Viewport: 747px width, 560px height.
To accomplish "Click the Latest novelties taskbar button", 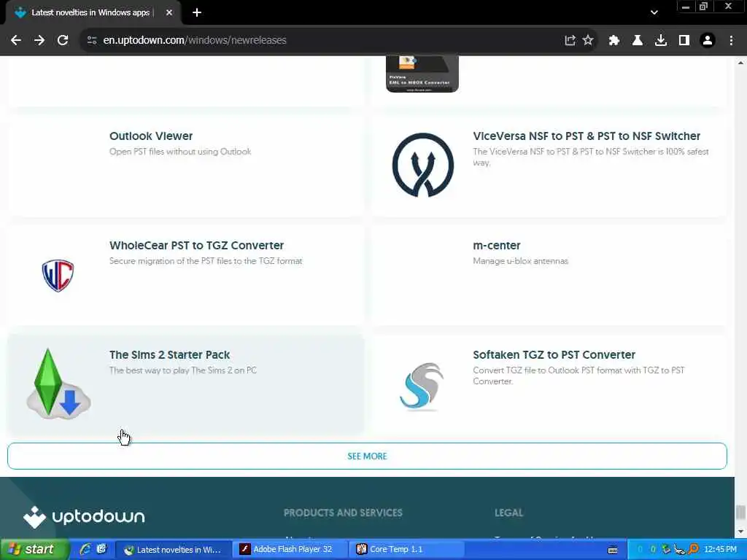I will point(174,550).
